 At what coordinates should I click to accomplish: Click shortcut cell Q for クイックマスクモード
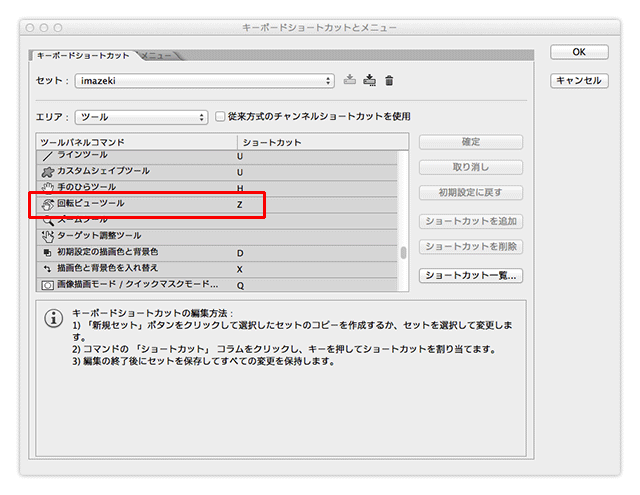(x=240, y=286)
